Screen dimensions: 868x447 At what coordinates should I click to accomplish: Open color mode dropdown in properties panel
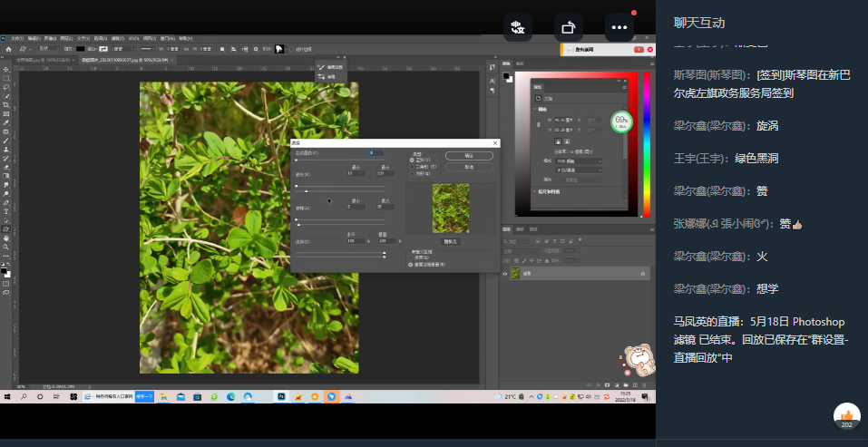578,161
